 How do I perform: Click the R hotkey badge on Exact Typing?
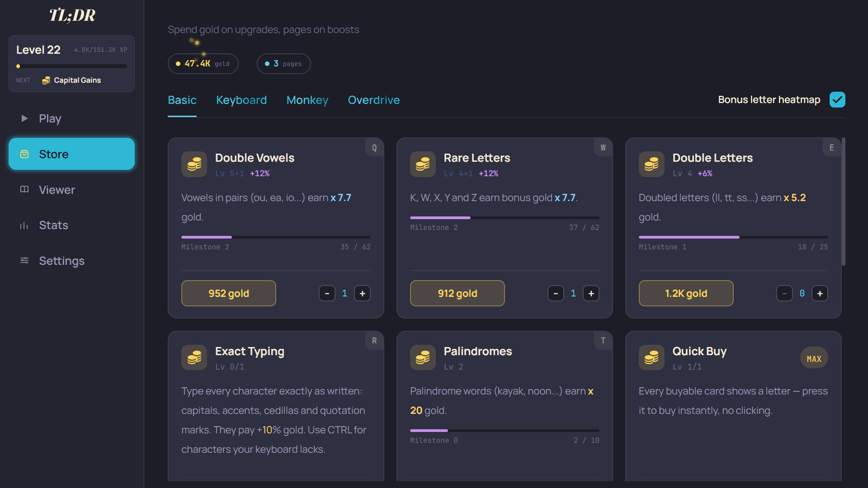pos(374,341)
